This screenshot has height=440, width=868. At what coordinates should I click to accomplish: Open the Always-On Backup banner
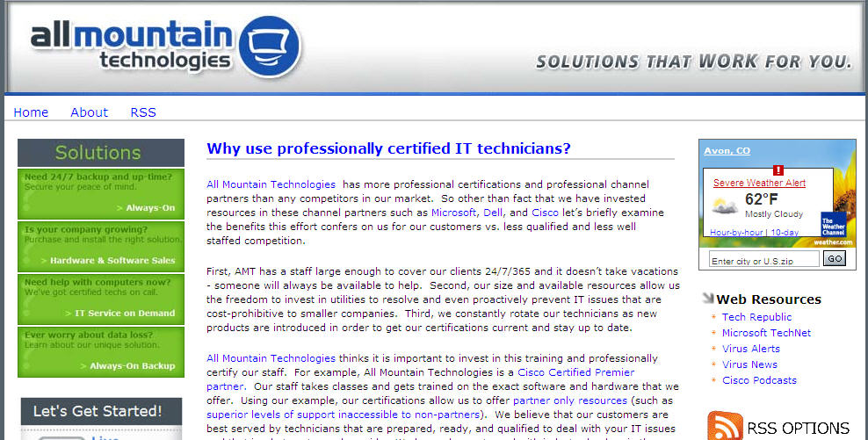[101, 351]
